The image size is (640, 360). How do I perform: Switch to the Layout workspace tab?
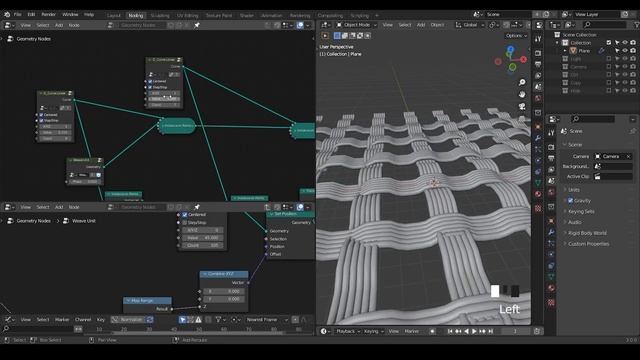tap(114, 16)
